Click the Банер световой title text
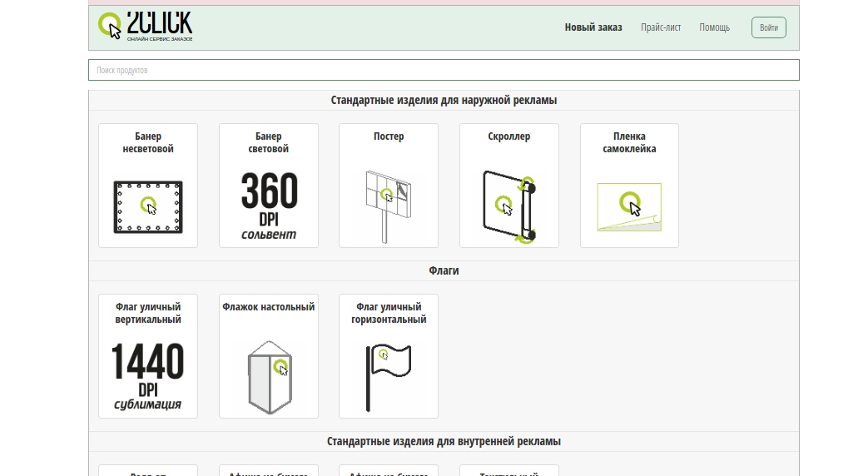The height and width of the screenshot is (476, 868). (269, 142)
